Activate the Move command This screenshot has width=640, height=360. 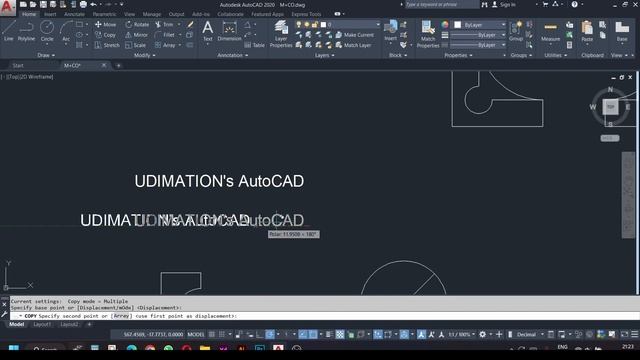(105, 24)
